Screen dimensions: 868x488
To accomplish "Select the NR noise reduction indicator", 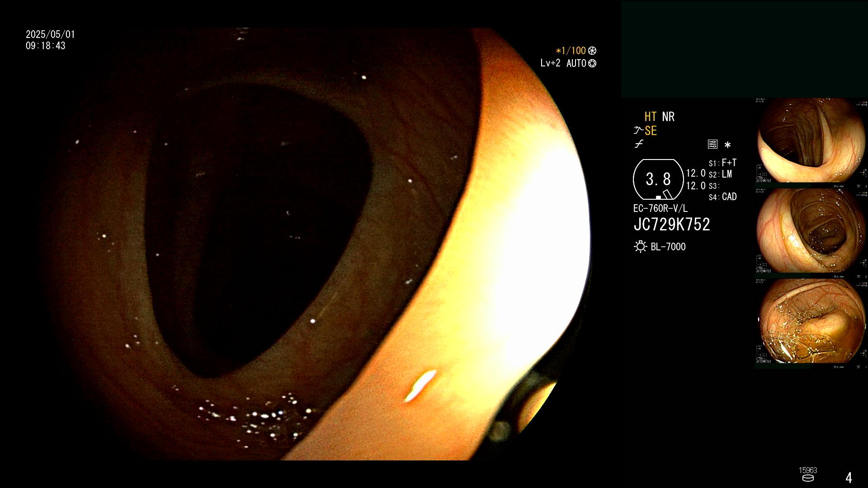I will coord(668,117).
